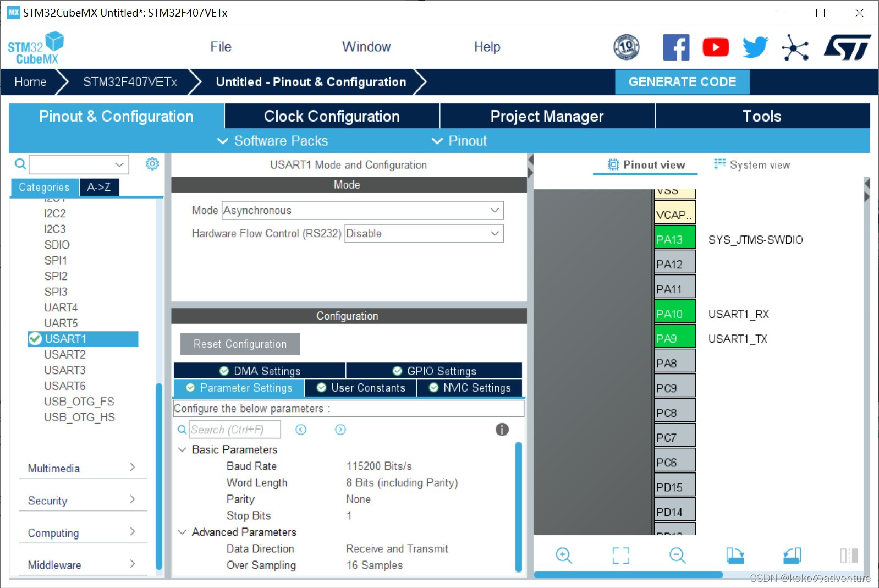879x588 pixels.
Task: Click the peripheral search magnifier icon
Action: click(x=20, y=164)
